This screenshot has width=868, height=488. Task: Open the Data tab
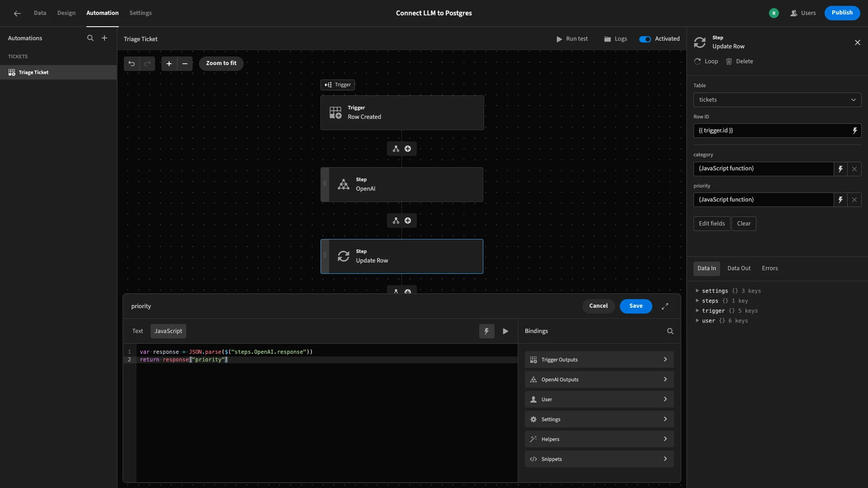[40, 13]
